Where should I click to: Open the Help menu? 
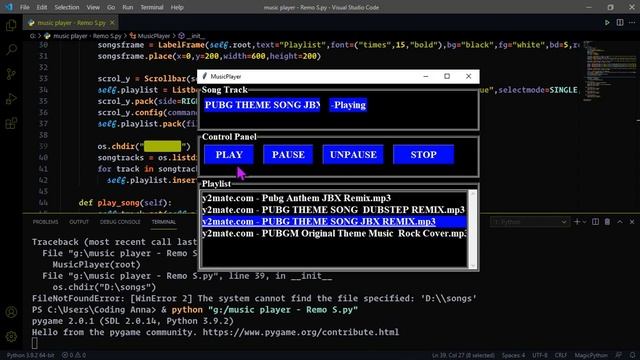[x=177, y=7]
